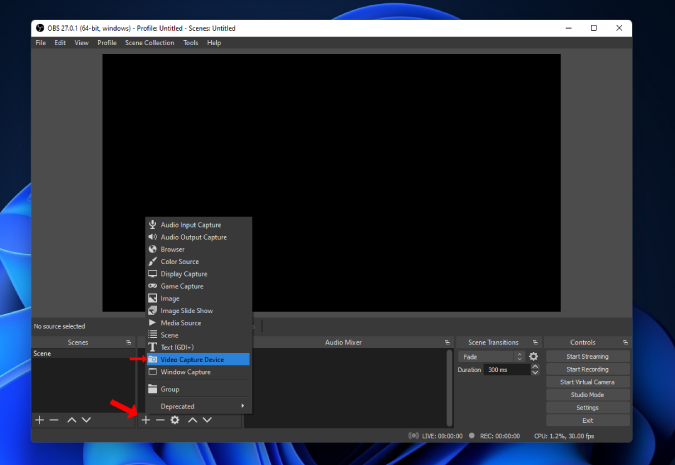Click the Audio Mixer vertical scrollbar
The height and width of the screenshot is (465, 675).
(x=449, y=388)
